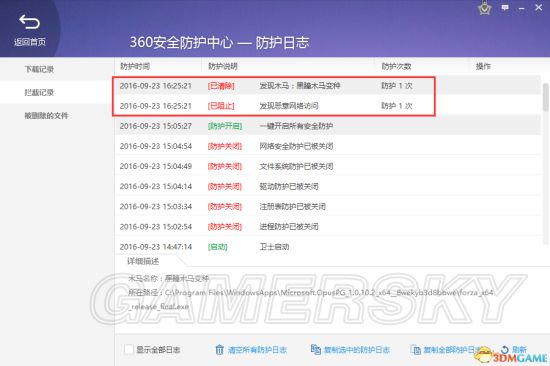Click the 所在路径 file path text

(x=311, y=299)
